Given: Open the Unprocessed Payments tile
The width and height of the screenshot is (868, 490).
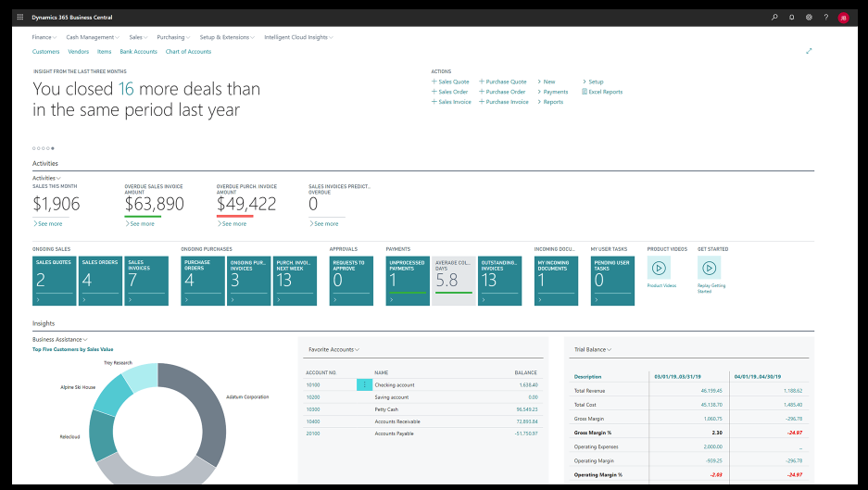Looking at the screenshot, I should [x=408, y=281].
